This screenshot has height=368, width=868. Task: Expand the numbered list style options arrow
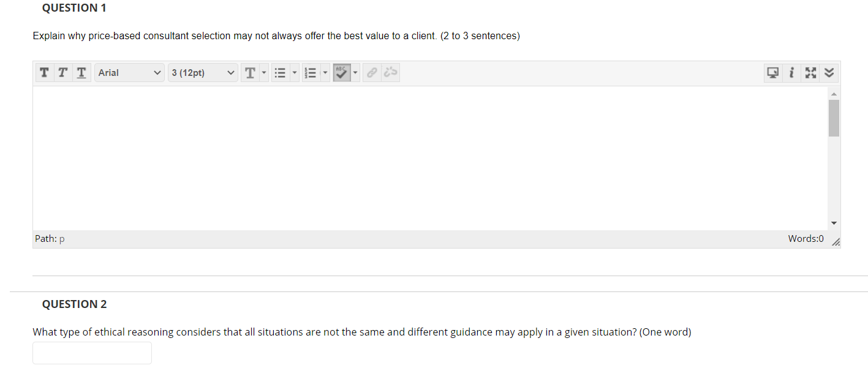[x=325, y=72]
